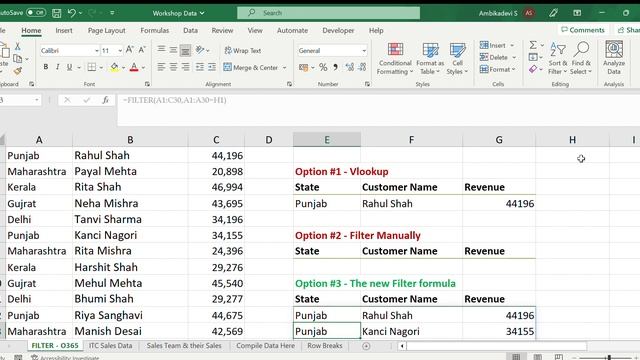Click Center alignment icon

[x=173, y=67]
